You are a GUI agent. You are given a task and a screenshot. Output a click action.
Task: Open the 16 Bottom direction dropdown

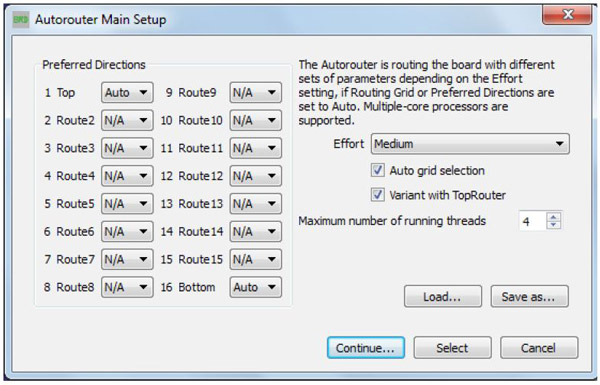tap(256, 287)
